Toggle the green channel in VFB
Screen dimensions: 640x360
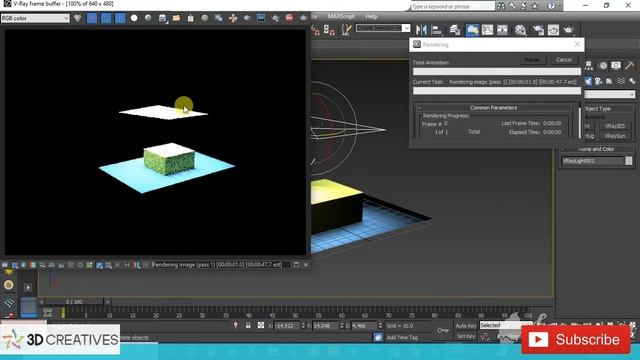click(x=106, y=18)
